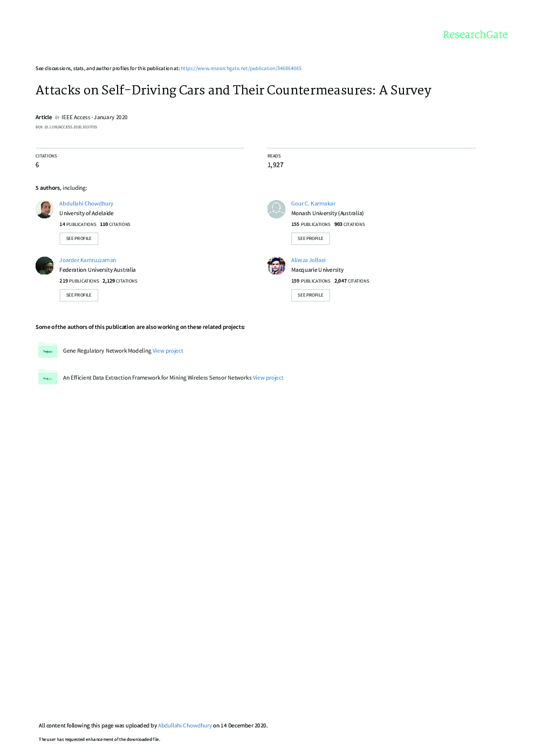Click See Profile under Monash University
The height and width of the screenshot is (756, 535).
pyautogui.click(x=311, y=238)
